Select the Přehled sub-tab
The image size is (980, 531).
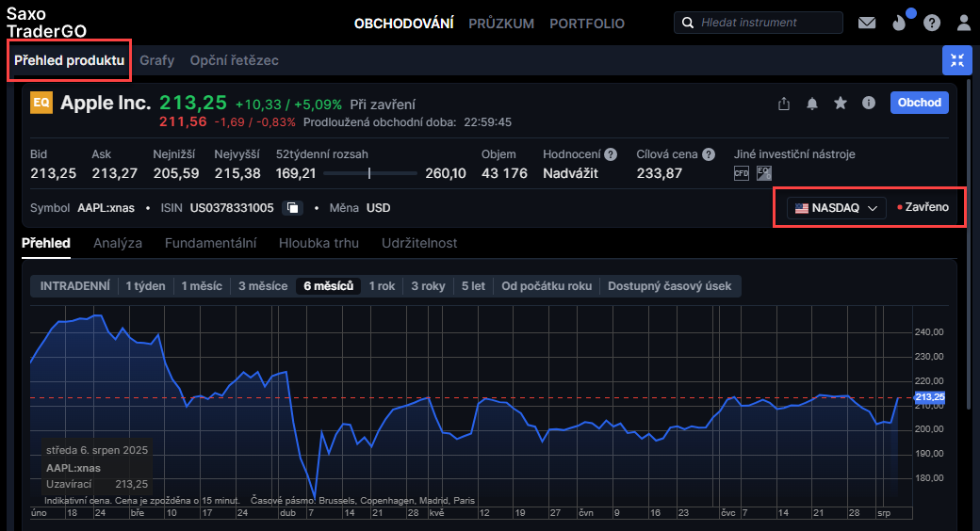click(x=45, y=243)
